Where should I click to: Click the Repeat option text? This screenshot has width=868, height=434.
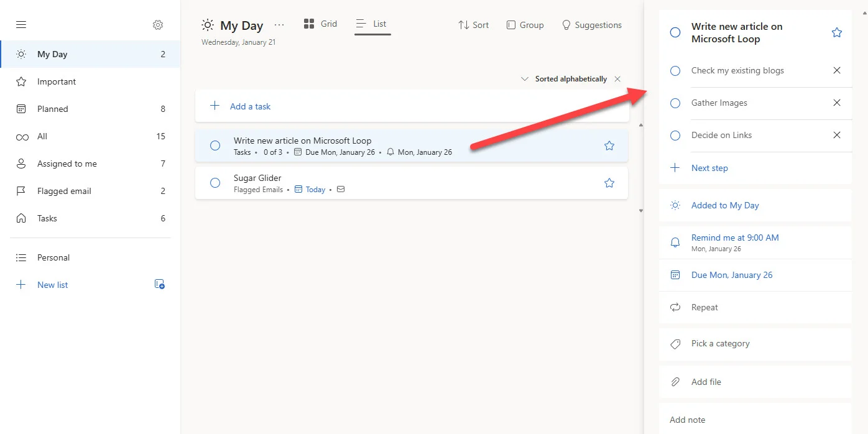point(704,307)
